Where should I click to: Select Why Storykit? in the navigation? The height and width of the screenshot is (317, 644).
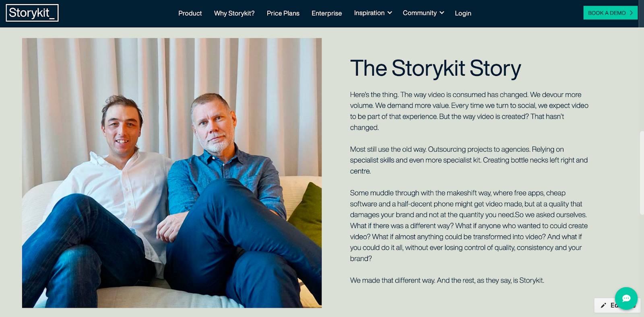[234, 13]
